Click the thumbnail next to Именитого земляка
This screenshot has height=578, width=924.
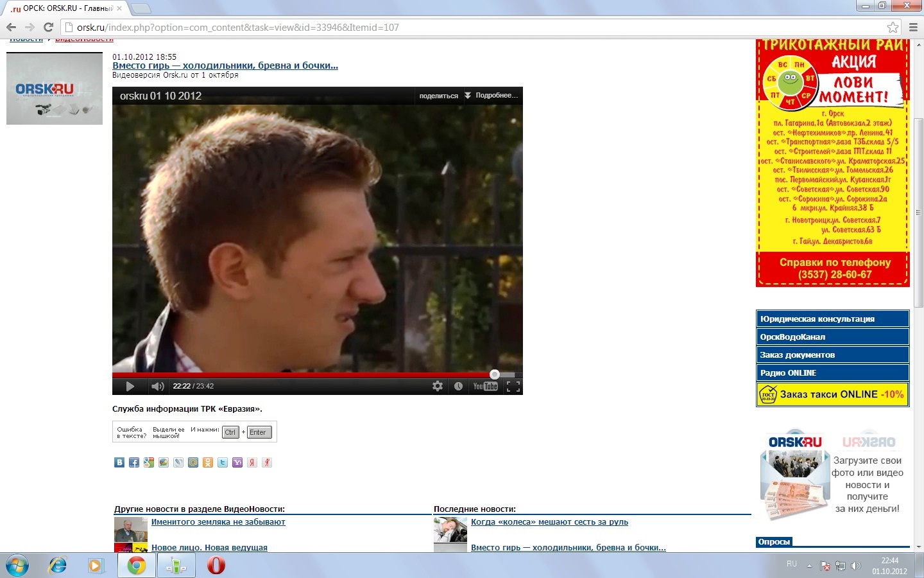131,529
